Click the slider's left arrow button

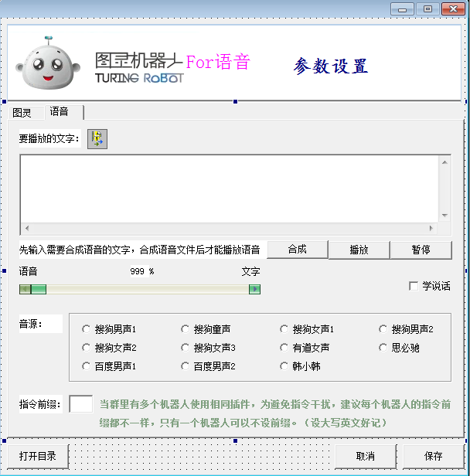tap(25, 289)
